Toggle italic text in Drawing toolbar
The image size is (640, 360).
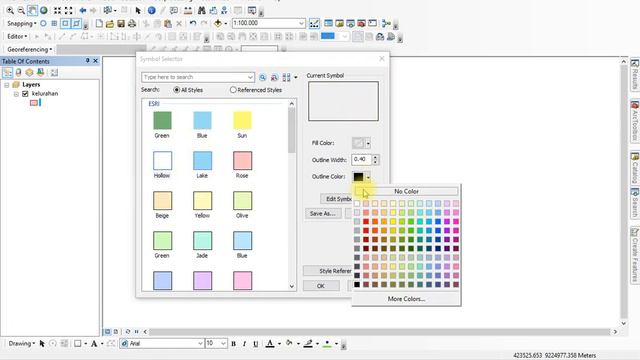[x=244, y=344]
